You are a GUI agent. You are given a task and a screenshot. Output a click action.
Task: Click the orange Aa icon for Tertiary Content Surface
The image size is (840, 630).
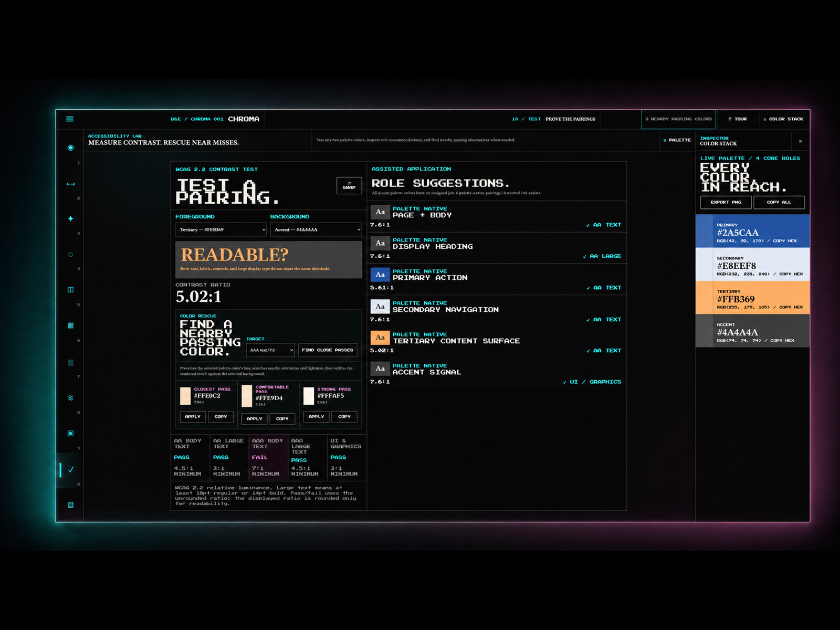380,338
